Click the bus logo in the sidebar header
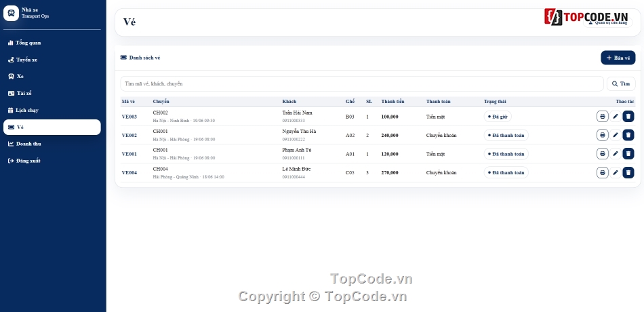644x312 pixels. [x=11, y=13]
